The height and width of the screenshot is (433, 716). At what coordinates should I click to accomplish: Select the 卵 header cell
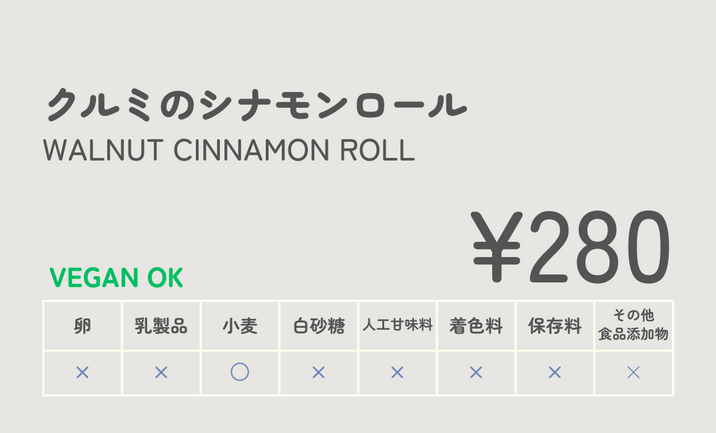tap(82, 326)
